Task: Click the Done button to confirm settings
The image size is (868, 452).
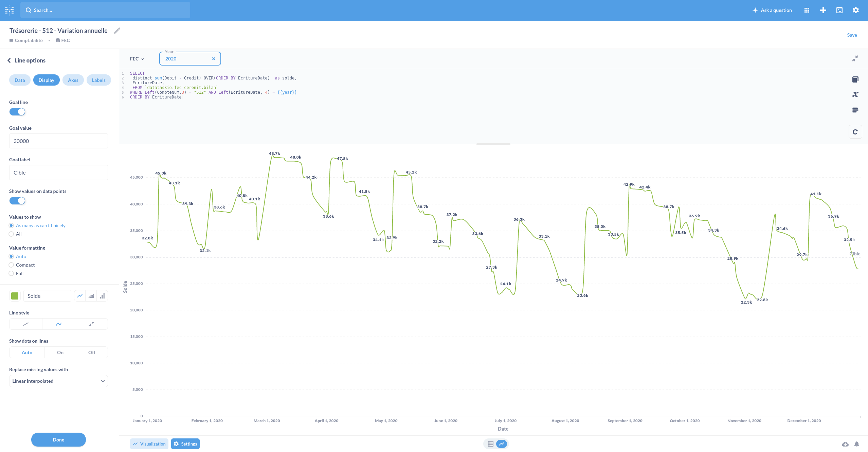Action: [58, 439]
